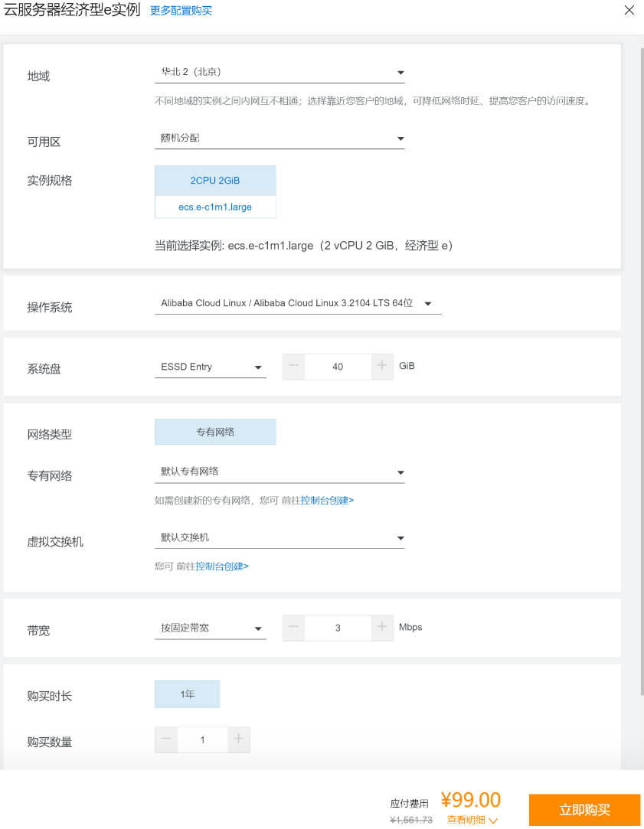Viewport: 644px width, 829px height.
Task: Open 控制台创建 link under 专有网络
Action: [327, 500]
